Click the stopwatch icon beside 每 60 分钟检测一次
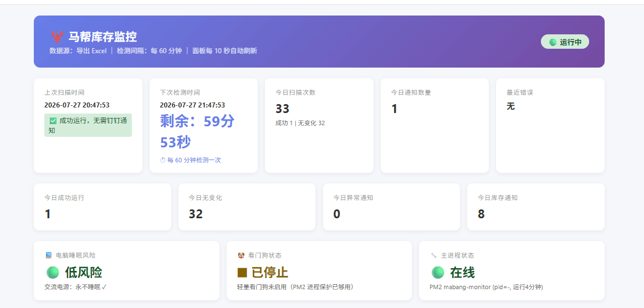Screen dimensions: 644x308 [x=162, y=160]
